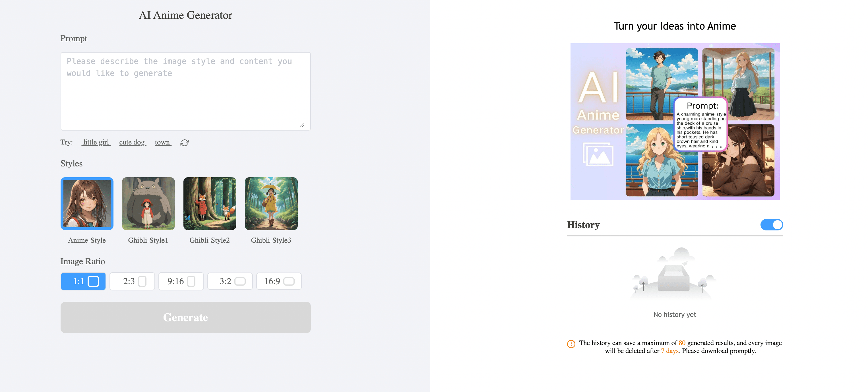Pick the 9:16 image ratio
The image size is (868, 392).
click(x=181, y=281)
